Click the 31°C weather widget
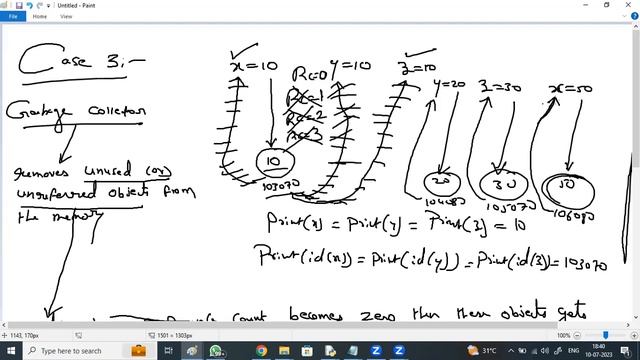640x360 pixels. tap(482, 351)
